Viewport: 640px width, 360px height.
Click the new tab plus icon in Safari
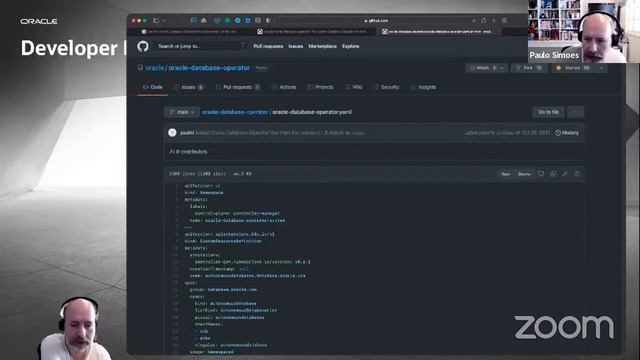(494, 20)
